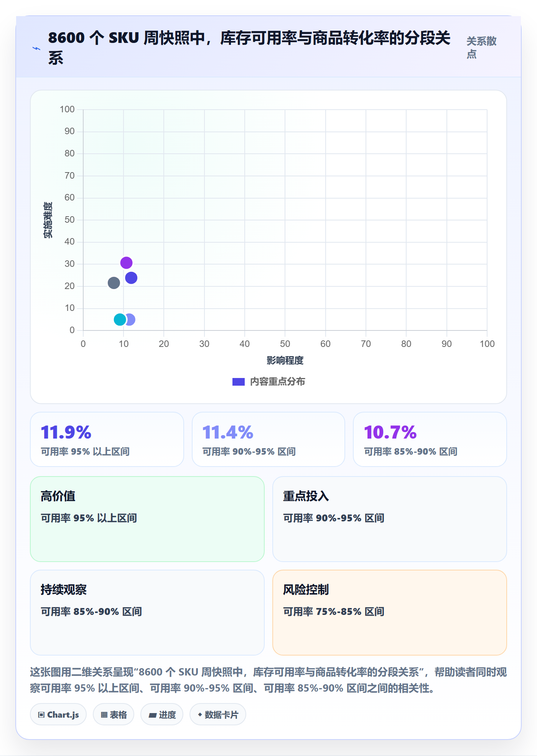Click 可用率 90%-95% 区间 under 重点投入
537x756 pixels.
(334, 518)
